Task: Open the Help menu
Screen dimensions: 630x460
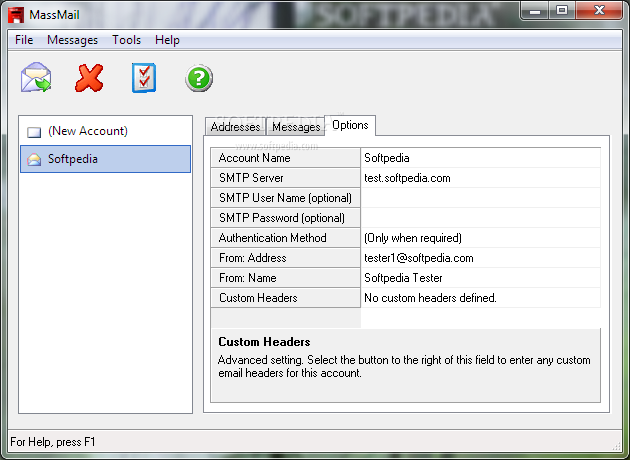Action: click(x=167, y=40)
